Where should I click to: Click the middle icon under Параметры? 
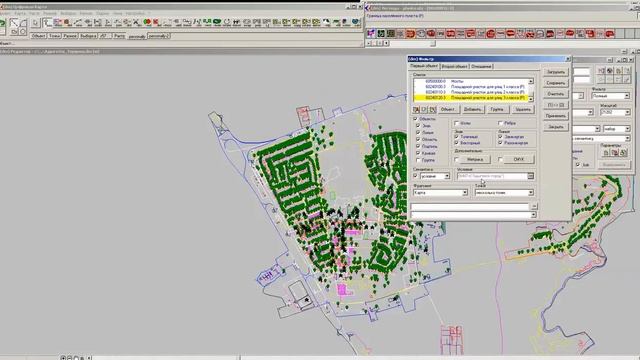615,153
